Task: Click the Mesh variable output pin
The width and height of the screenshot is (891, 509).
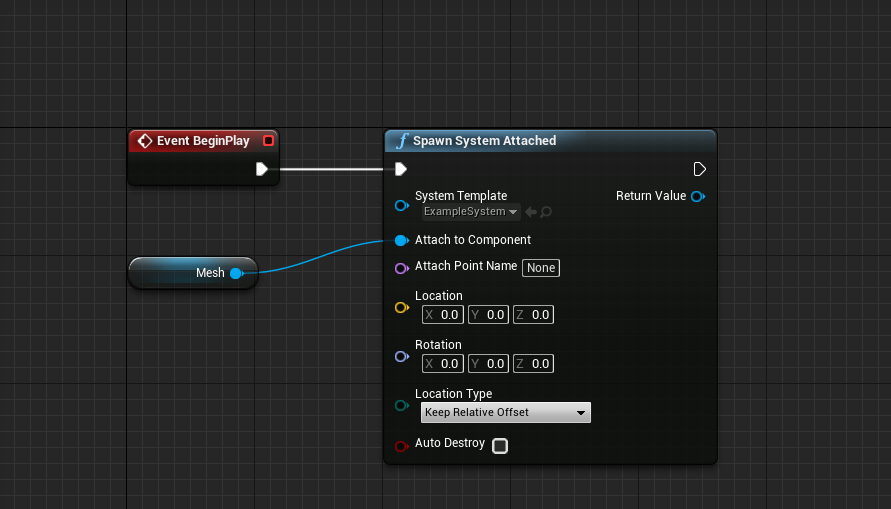Action: pyautogui.click(x=236, y=273)
